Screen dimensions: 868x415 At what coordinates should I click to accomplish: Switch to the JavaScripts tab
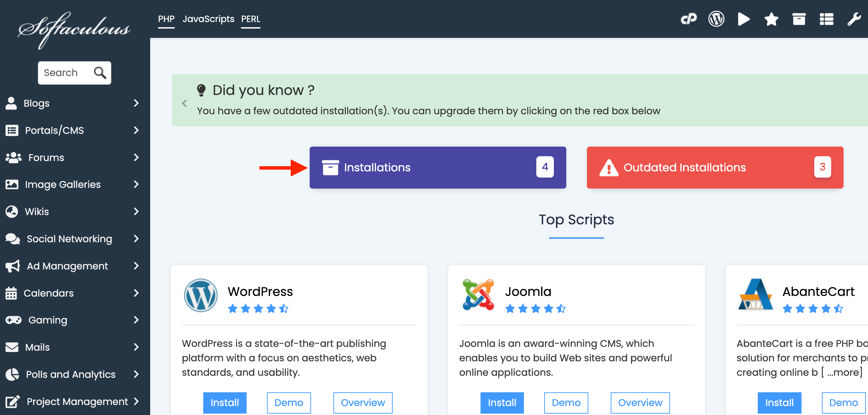(208, 19)
